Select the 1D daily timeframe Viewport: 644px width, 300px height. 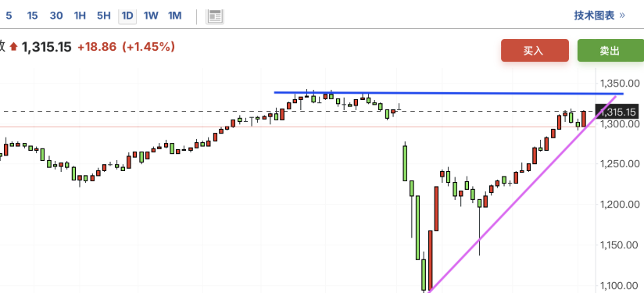[x=127, y=16]
